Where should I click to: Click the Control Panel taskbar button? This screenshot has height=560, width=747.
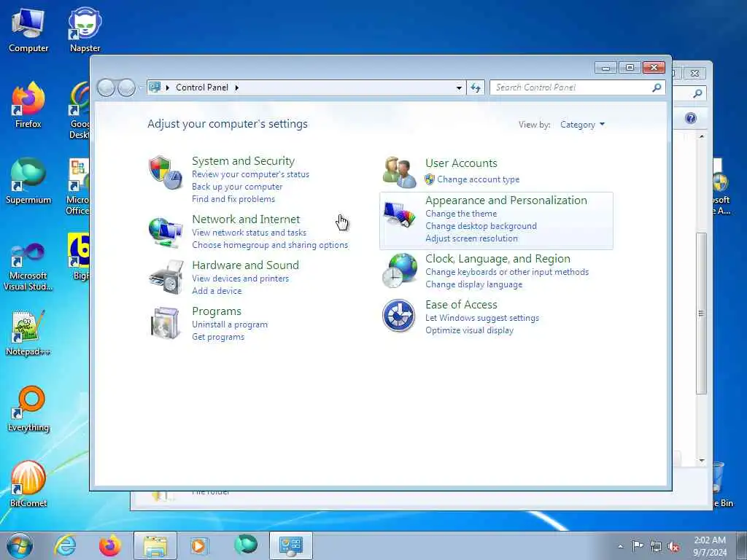tap(290, 545)
